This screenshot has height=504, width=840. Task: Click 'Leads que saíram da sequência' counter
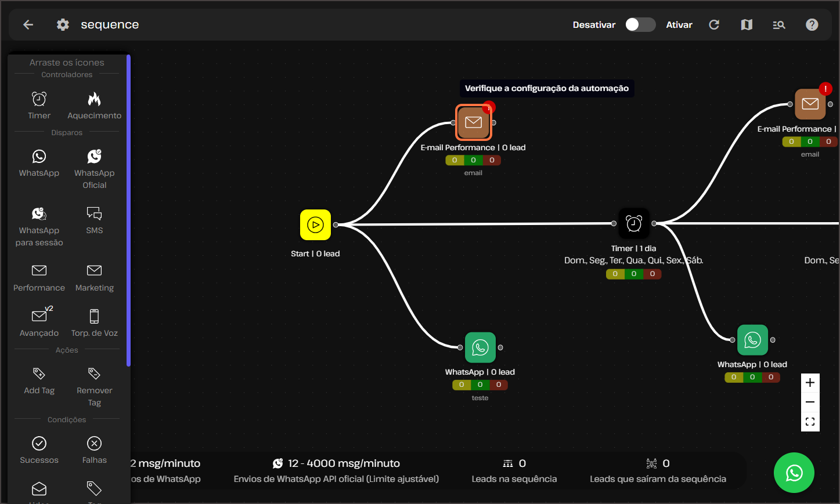[x=658, y=471]
